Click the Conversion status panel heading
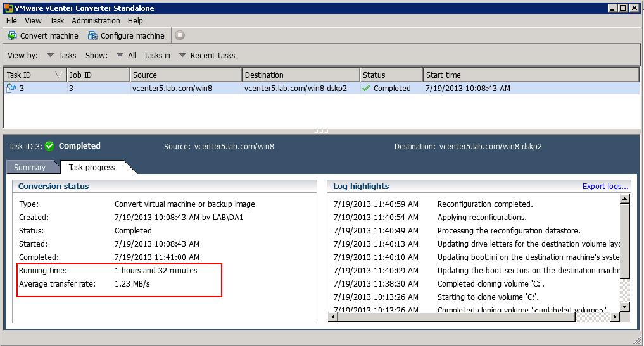This screenshot has height=346, width=644. (53, 187)
